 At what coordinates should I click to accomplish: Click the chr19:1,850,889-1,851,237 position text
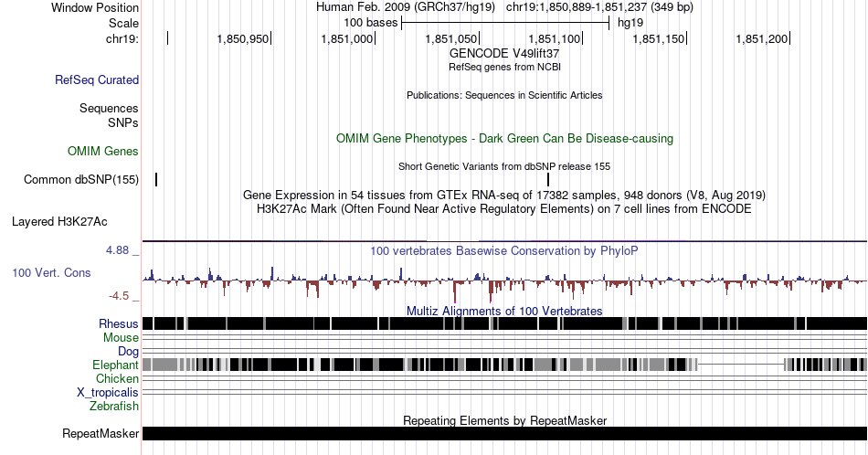tap(599, 7)
